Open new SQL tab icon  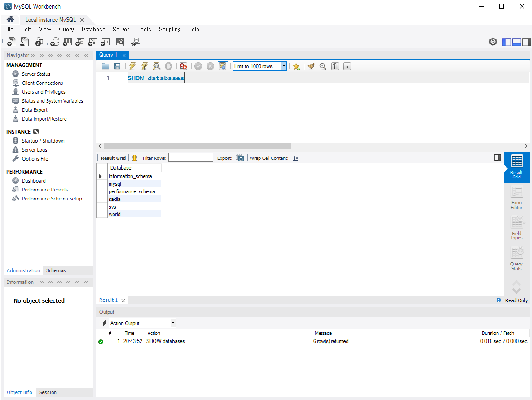click(x=12, y=42)
